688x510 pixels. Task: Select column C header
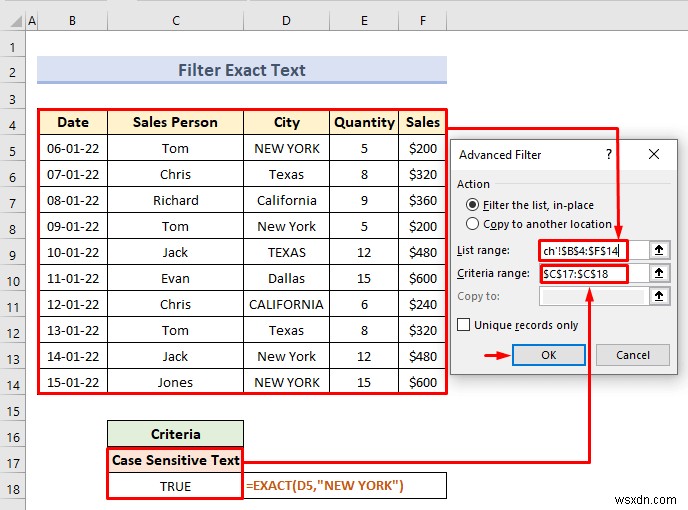point(176,21)
